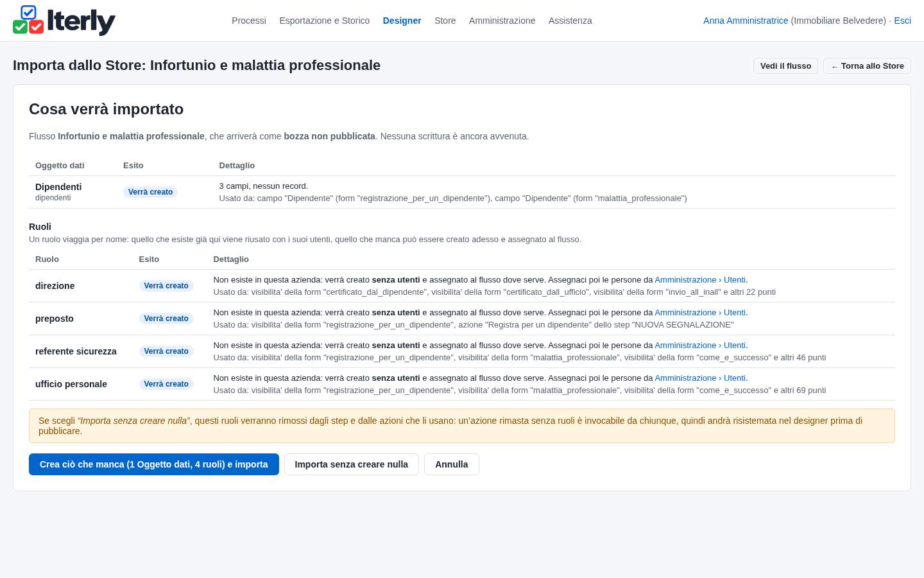This screenshot has width=924, height=578.
Task: Choose Importa senza creare nulla
Action: pyautogui.click(x=352, y=464)
